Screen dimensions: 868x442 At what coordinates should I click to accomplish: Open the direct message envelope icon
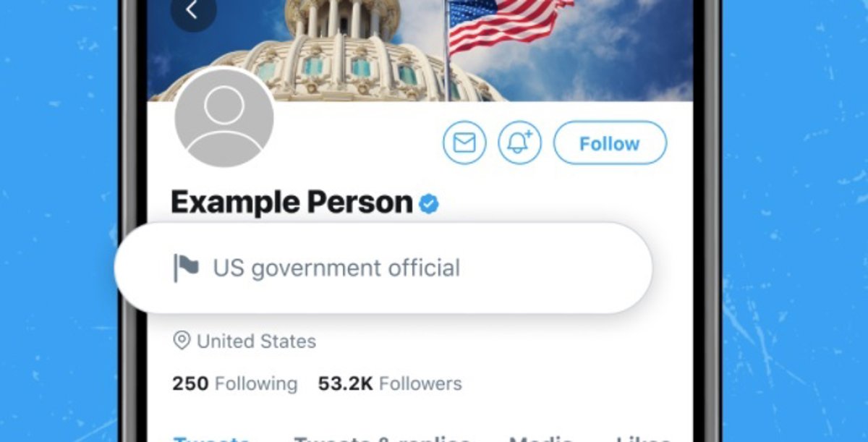tap(464, 143)
